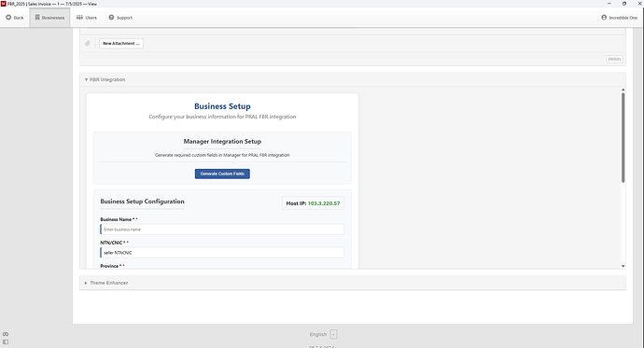Click the Manager app icon in title bar
Image resolution: width=644 pixels, height=348 pixels.
click(4, 4)
